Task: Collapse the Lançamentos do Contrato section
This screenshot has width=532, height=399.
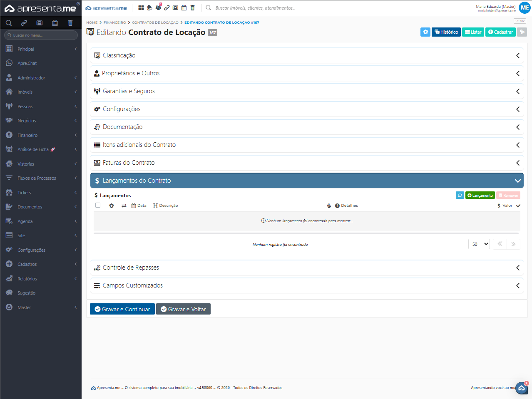Action: [517, 181]
